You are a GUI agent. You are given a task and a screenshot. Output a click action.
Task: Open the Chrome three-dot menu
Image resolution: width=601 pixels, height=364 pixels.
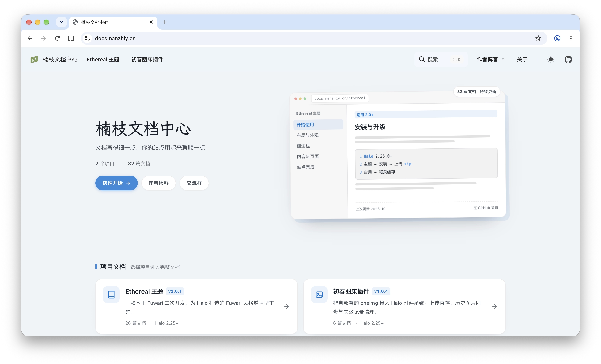571,38
